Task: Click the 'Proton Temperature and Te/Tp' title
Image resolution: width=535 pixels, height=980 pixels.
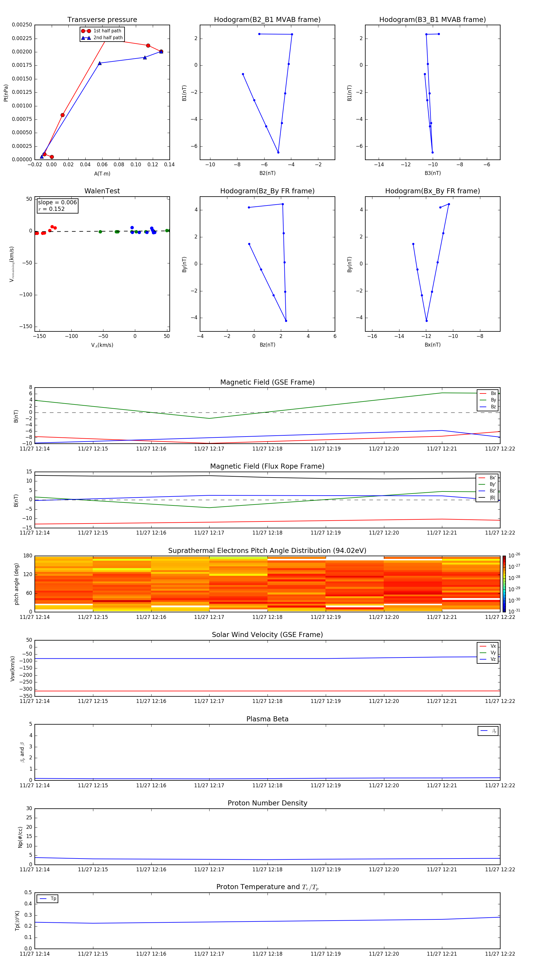Action: [267, 887]
